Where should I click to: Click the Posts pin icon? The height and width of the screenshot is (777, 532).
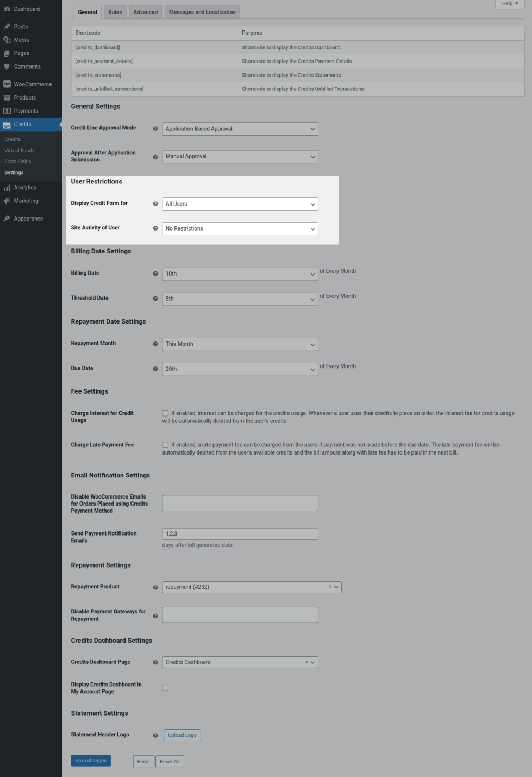[x=7, y=27]
